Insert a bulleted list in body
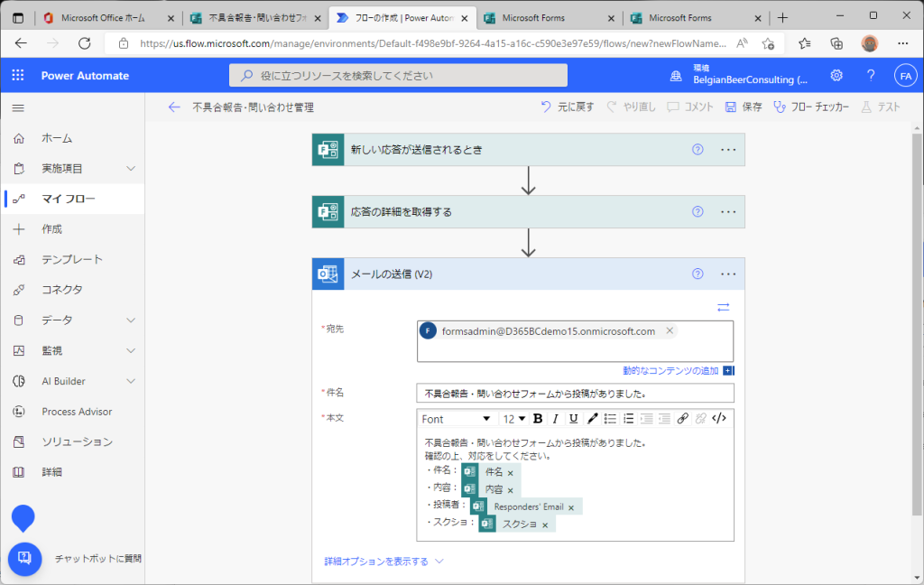 coord(610,419)
